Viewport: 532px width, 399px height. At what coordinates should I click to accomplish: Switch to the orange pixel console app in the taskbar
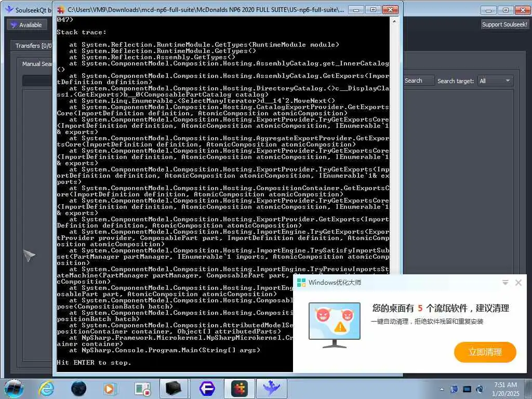coord(239,389)
